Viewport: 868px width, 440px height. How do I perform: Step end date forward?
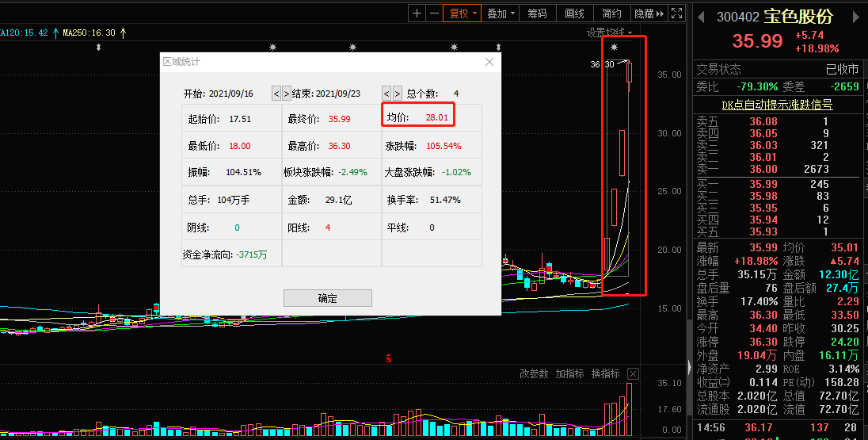coord(397,93)
